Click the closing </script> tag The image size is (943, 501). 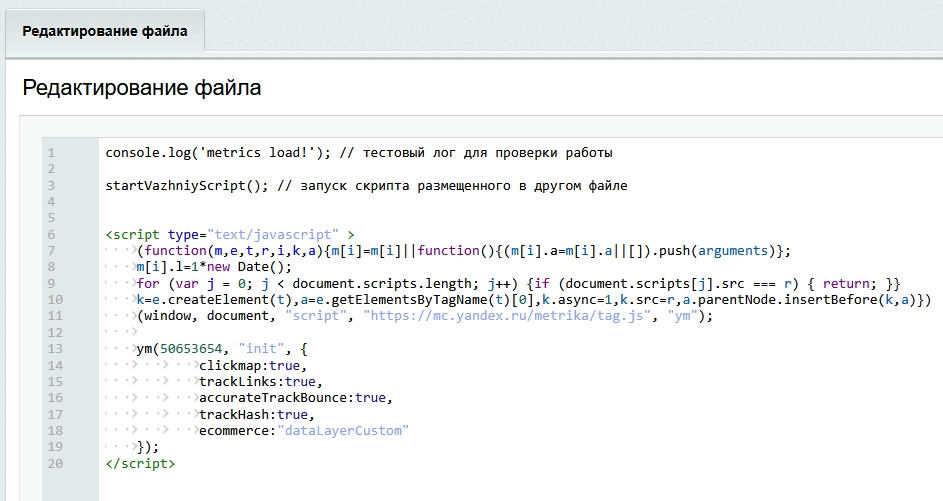click(x=140, y=464)
